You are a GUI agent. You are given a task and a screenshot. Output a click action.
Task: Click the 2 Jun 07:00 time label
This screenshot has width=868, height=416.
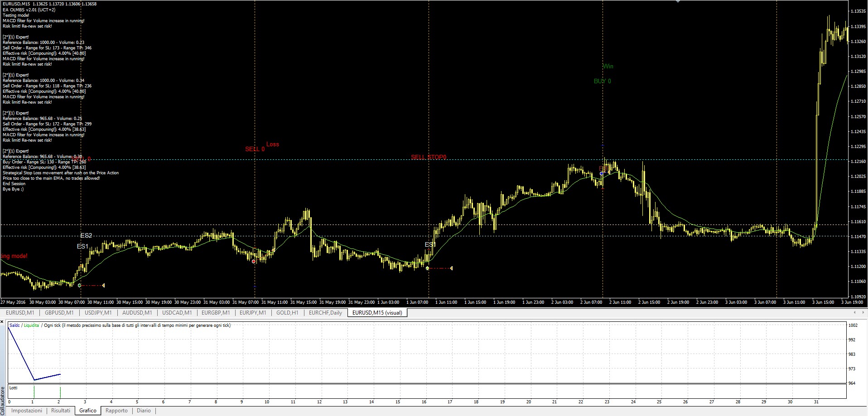point(592,302)
